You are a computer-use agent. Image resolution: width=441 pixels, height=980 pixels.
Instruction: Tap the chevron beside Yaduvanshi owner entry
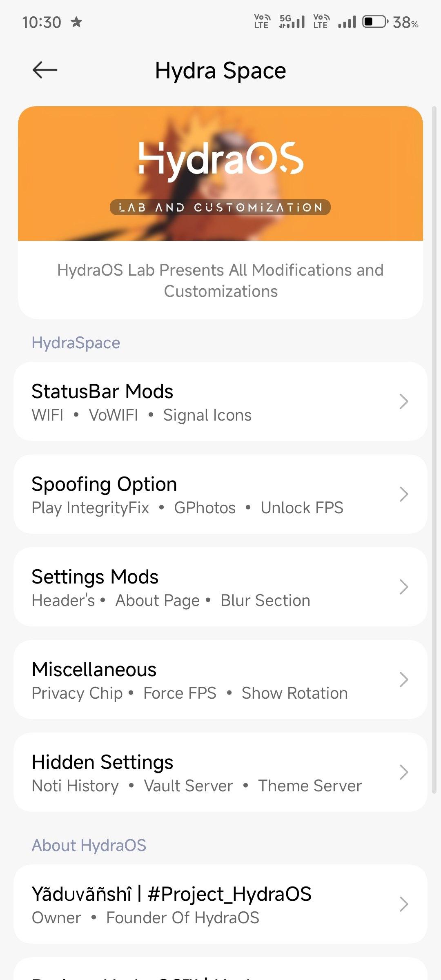(x=403, y=904)
